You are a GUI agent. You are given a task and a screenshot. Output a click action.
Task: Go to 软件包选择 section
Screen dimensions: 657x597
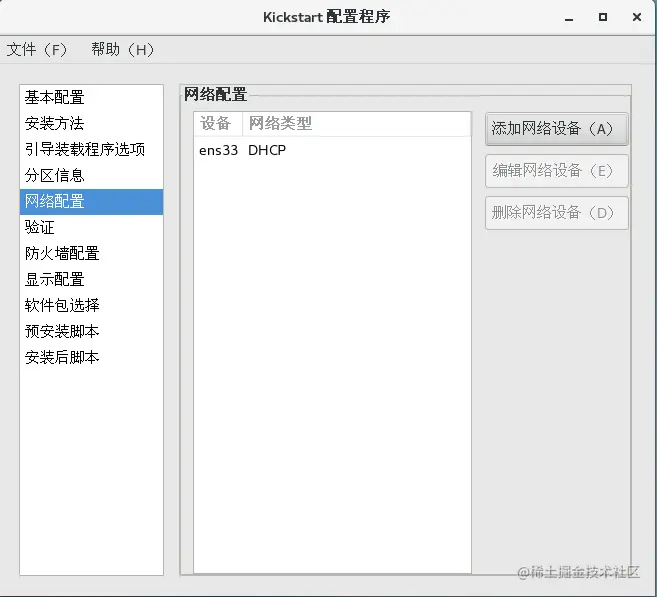tap(91, 305)
